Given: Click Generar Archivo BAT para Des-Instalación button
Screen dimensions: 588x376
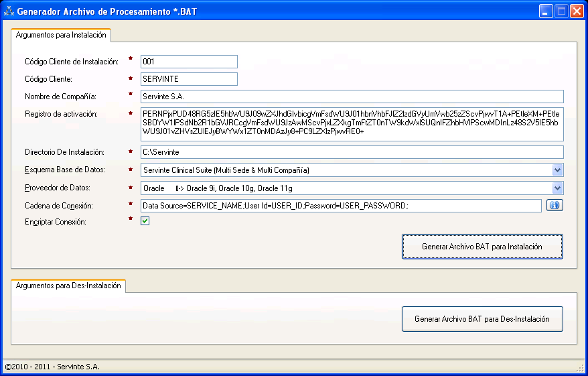Looking at the screenshot, I should point(482,319).
